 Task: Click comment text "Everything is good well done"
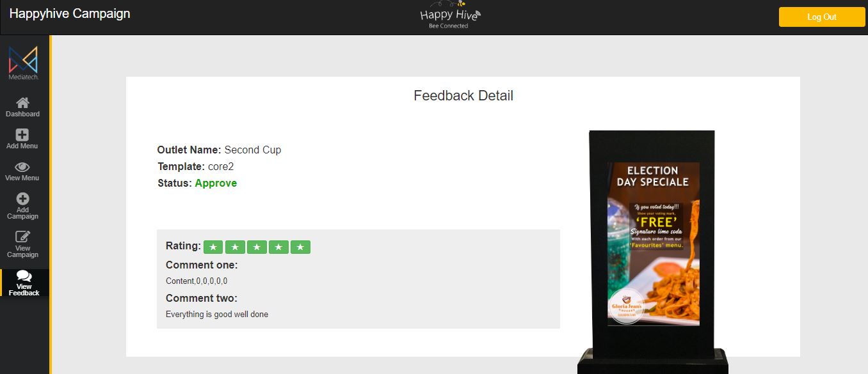(x=217, y=315)
